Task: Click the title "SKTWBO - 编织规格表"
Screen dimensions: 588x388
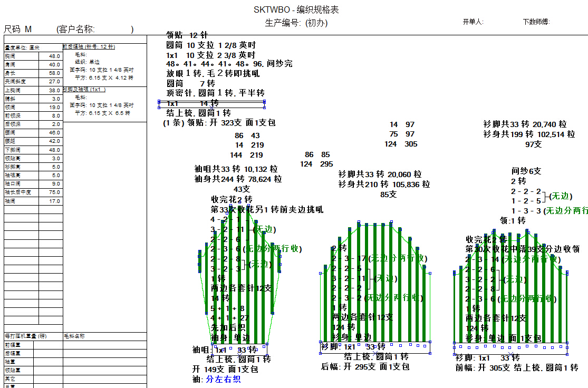Action: coord(296,9)
